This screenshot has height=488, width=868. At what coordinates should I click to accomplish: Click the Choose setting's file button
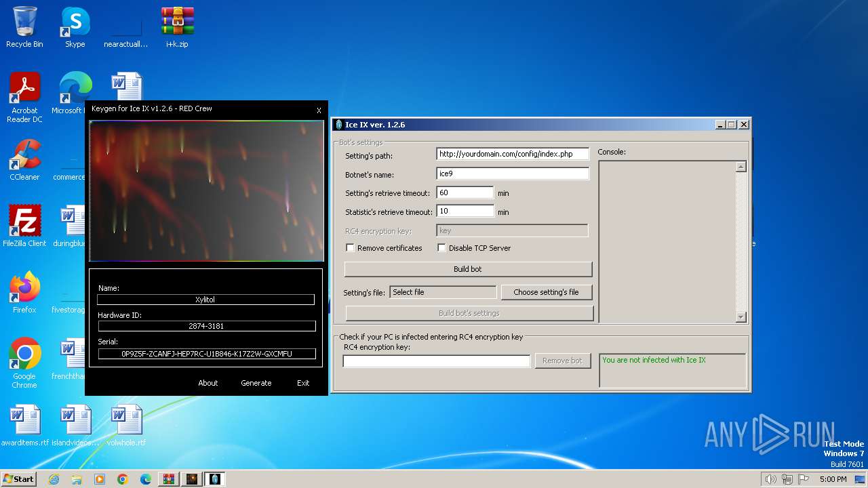[546, 292]
